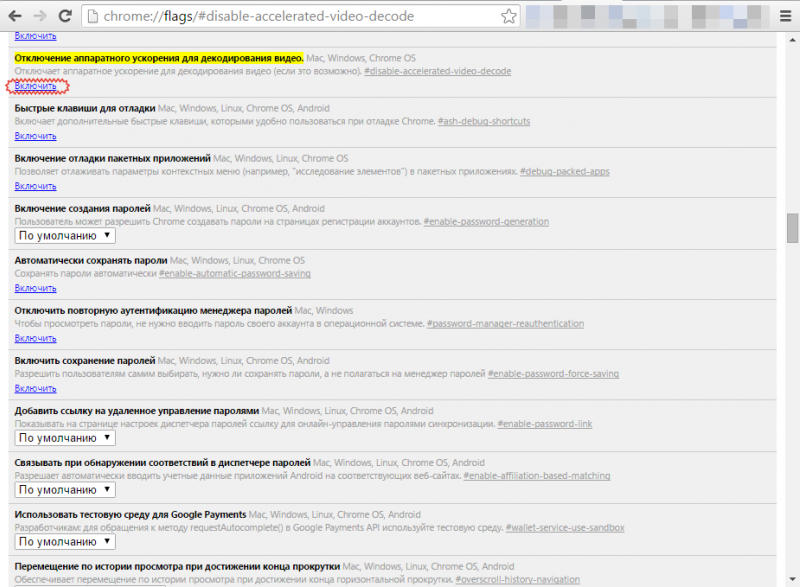The height and width of the screenshot is (587, 800).
Task: Open the password link flag dropdown
Action: click(65, 438)
